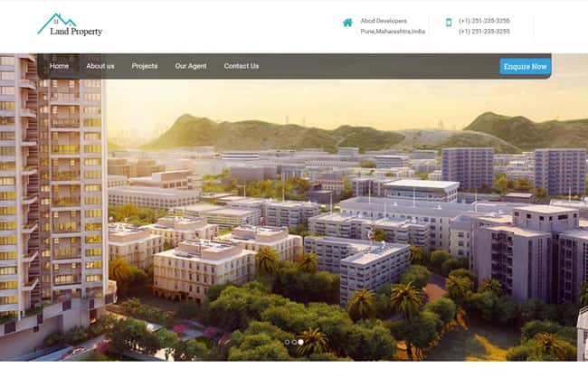Click the white-roofed building in banner center
This screenshot has height=378, width=588.
(x=419, y=188)
